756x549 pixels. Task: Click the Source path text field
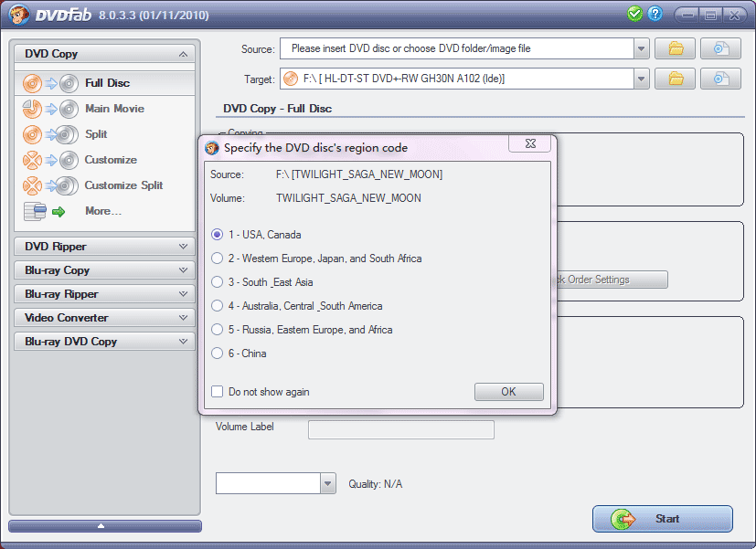click(457, 48)
